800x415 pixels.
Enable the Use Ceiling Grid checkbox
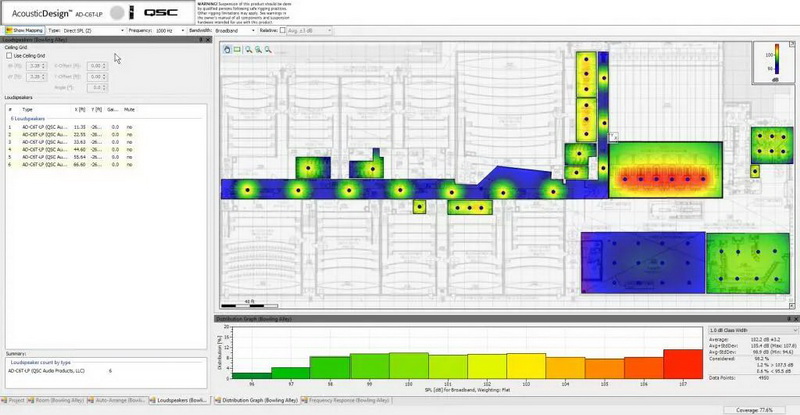(9, 55)
